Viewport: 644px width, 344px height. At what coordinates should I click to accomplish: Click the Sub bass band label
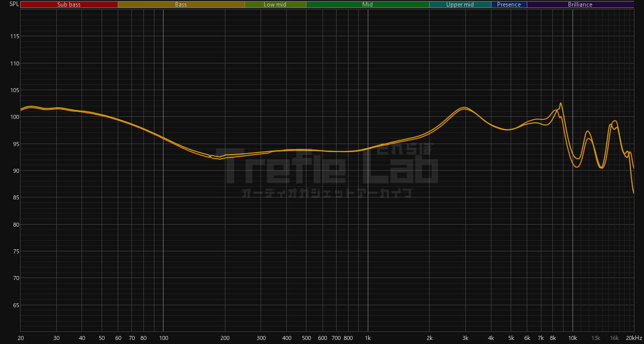coord(69,5)
